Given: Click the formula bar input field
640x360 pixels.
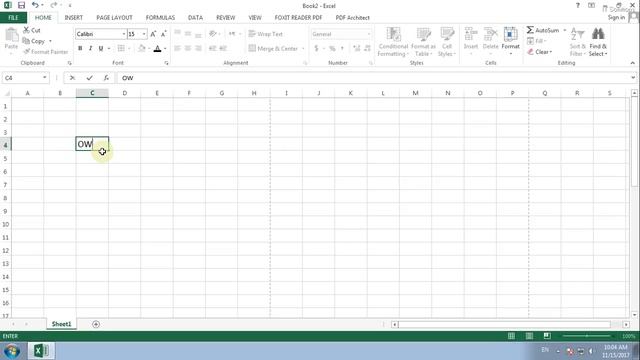Looking at the screenshot, I should click(x=373, y=78).
